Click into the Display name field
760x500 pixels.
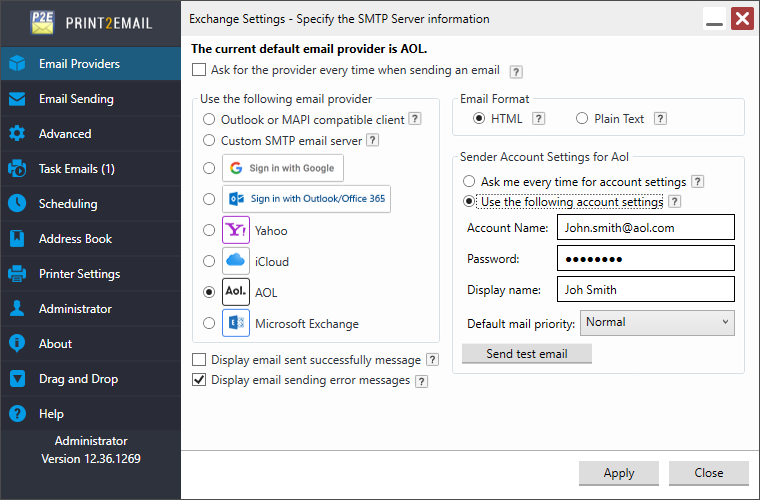coord(645,290)
